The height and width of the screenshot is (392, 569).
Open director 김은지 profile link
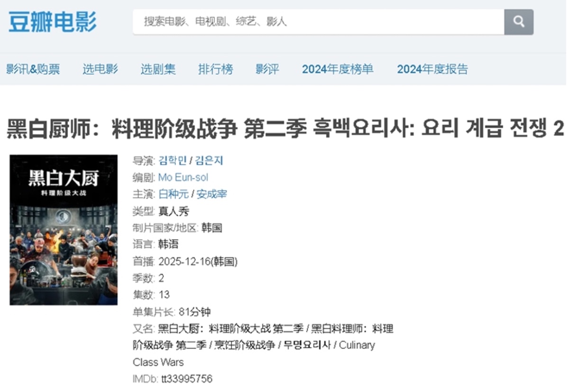[209, 161]
